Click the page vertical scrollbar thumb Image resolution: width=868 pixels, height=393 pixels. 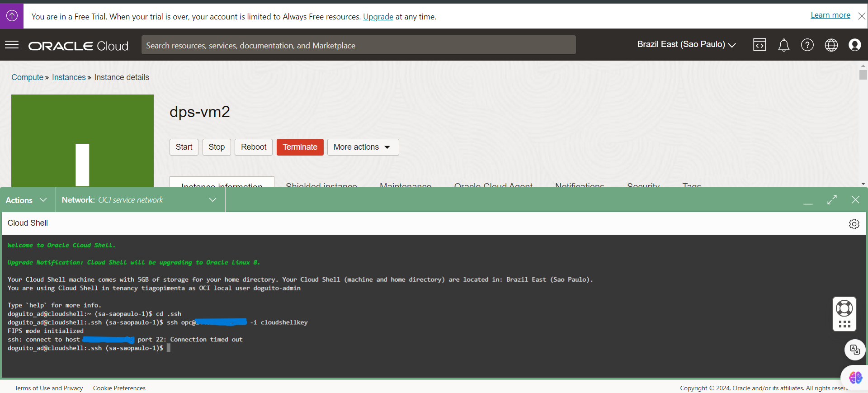pyautogui.click(x=863, y=75)
